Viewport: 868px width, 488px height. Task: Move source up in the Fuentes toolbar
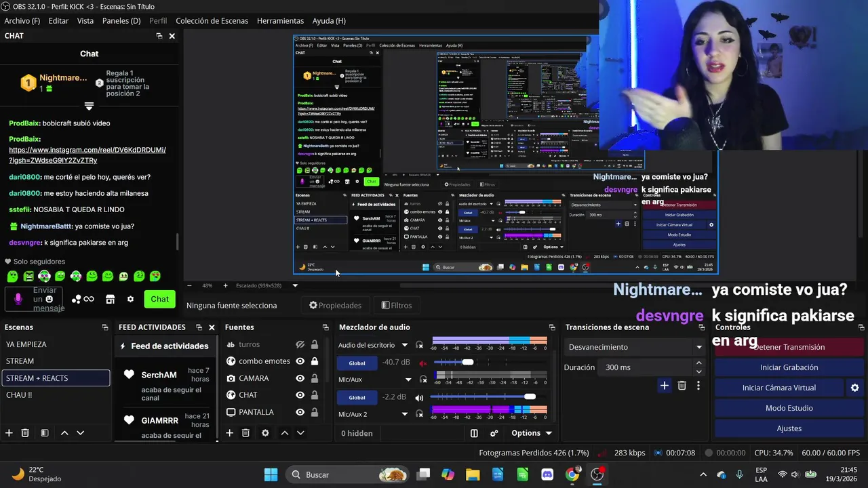285,433
